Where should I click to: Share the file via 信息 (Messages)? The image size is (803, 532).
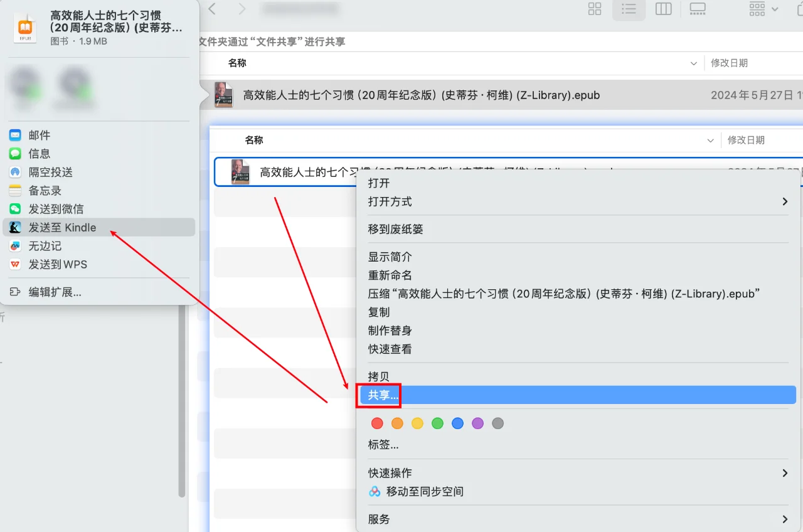tap(99, 153)
